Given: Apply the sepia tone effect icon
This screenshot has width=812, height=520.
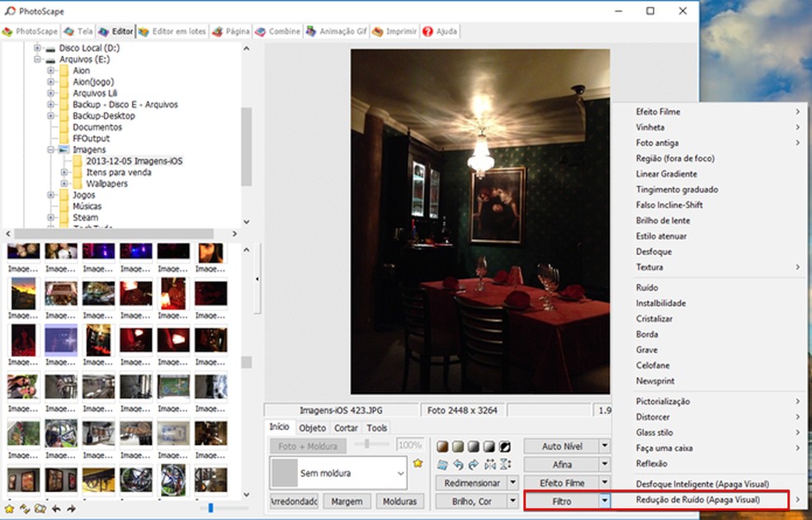Looking at the screenshot, I should 442,447.
